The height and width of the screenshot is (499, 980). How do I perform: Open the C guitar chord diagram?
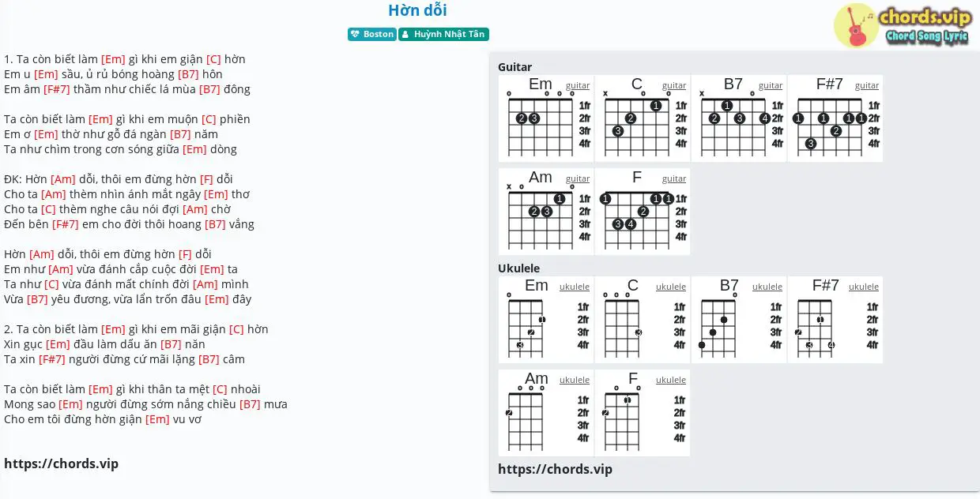643,118
